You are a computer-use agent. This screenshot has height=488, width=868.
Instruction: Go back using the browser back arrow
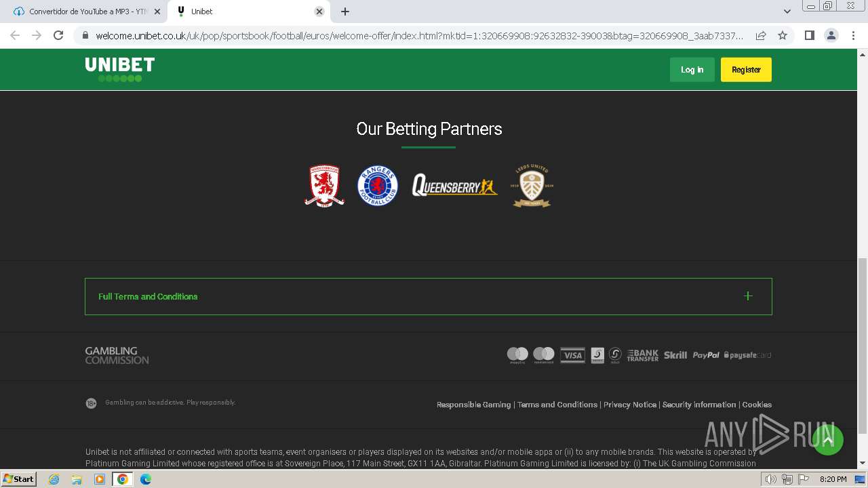(15, 35)
